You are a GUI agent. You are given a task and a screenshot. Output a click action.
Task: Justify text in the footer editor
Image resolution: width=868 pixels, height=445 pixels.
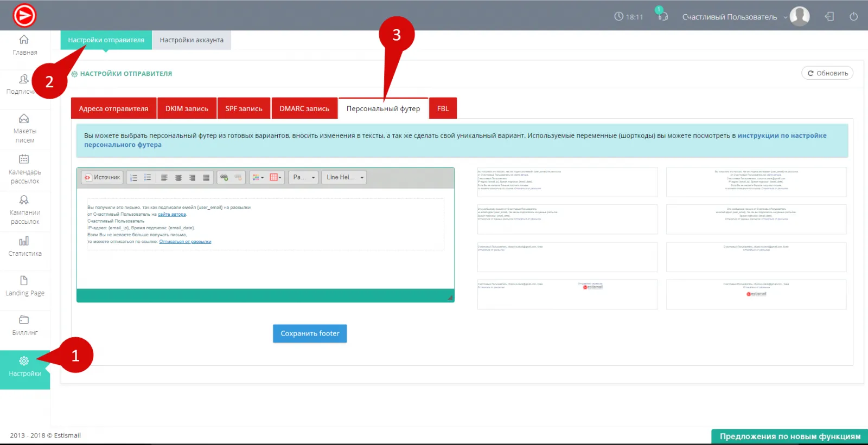[x=206, y=178]
